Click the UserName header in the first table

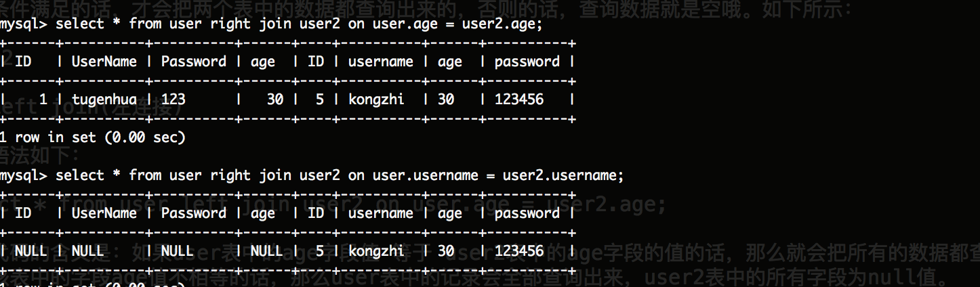[104, 62]
